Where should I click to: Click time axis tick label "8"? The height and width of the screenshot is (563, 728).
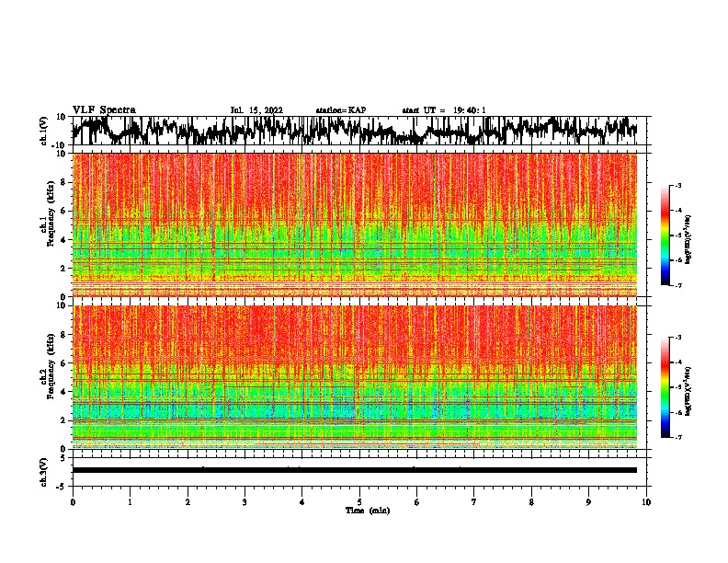pyautogui.click(x=531, y=502)
